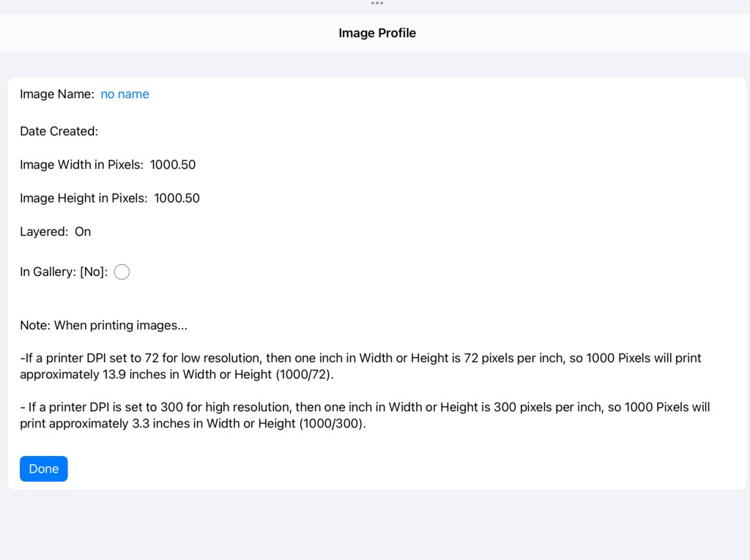Click the 'Layered:' label
Image resolution: width=750 pixels, height=560 pixels.
pyautogui.click(x=44, y=231)
